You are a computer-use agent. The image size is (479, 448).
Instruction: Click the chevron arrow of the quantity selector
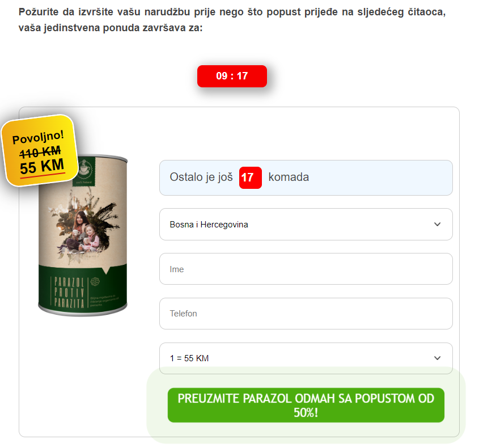pyautogui.click(x=437, y=358)
